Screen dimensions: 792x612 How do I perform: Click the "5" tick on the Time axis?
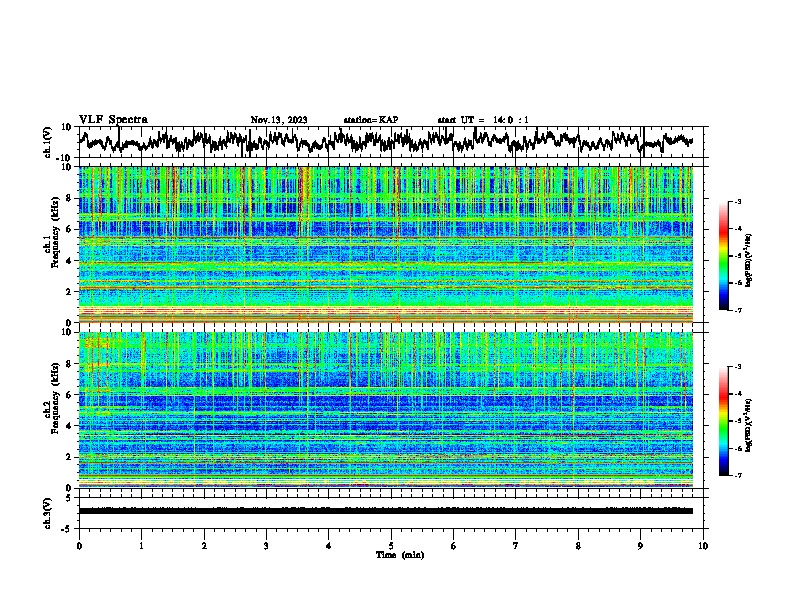pos(391,546)
